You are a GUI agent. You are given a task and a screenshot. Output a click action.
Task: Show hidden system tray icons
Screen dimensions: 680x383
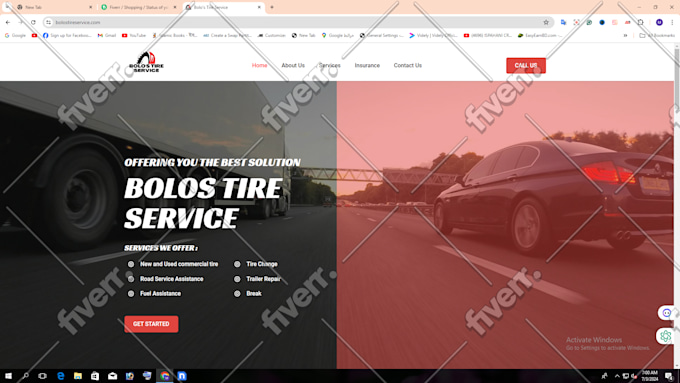617,376
